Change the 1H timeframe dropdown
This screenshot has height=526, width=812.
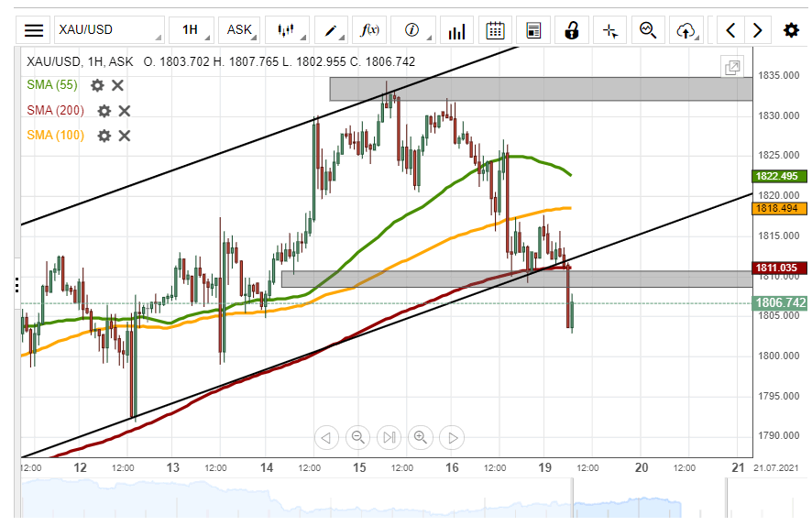(x=192, y=30)
